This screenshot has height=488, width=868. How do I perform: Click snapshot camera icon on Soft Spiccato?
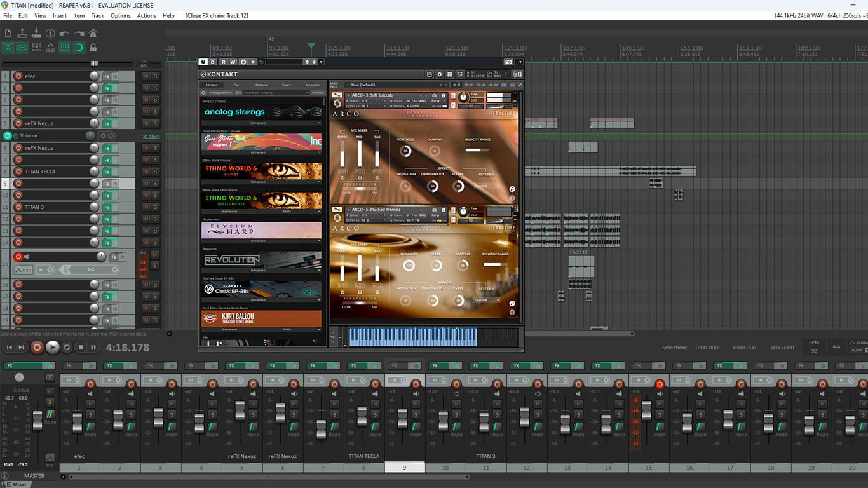pos(435,95)
